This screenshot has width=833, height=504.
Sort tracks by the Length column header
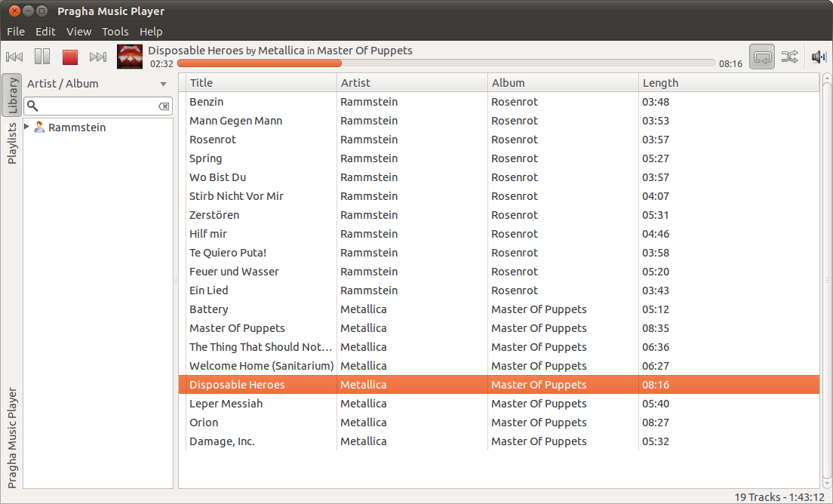pos(660,83)
